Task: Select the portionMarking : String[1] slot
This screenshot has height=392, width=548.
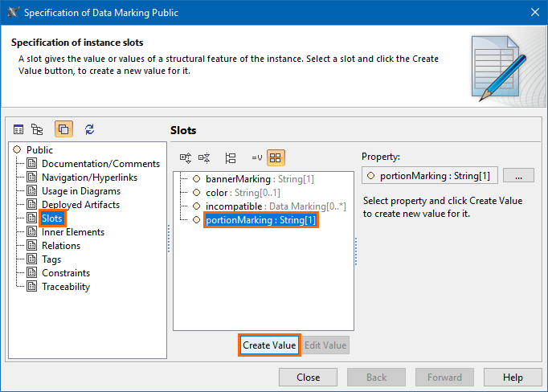Action: click(261, 219)
